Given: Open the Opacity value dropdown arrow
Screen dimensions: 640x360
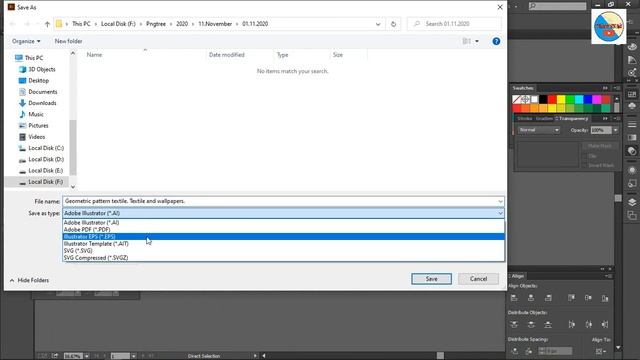Looking at the screenshot, I should [x=616, y=130].
